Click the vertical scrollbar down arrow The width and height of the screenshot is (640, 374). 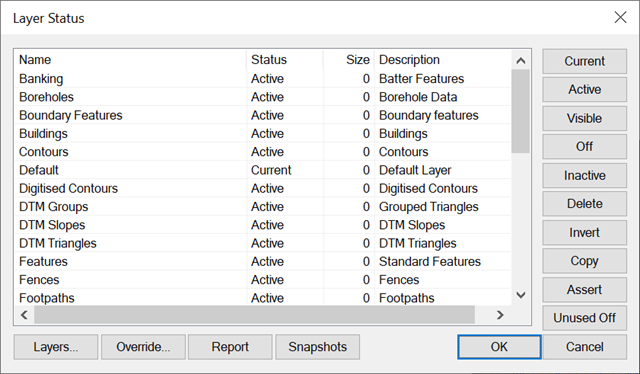pyautogui.click(x=521, y=295)
